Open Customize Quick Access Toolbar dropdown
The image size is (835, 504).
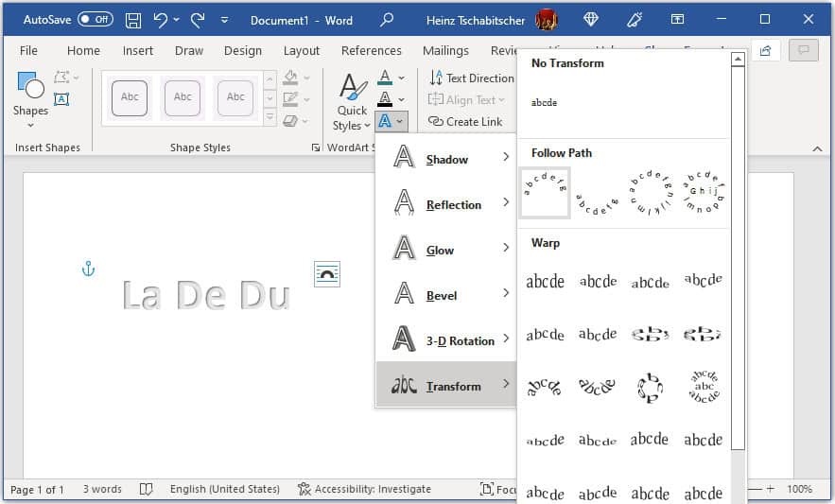click(x=225, y=20)
